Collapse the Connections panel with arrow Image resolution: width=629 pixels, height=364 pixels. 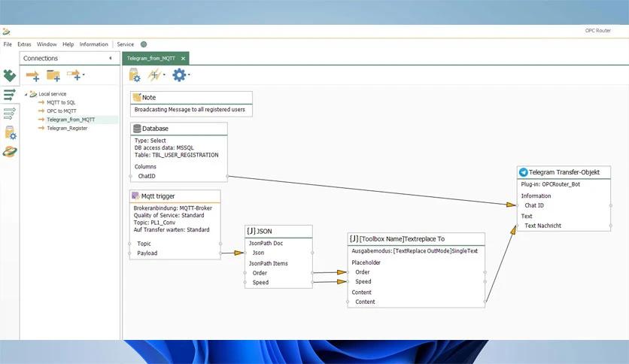[x=110, y=58]
